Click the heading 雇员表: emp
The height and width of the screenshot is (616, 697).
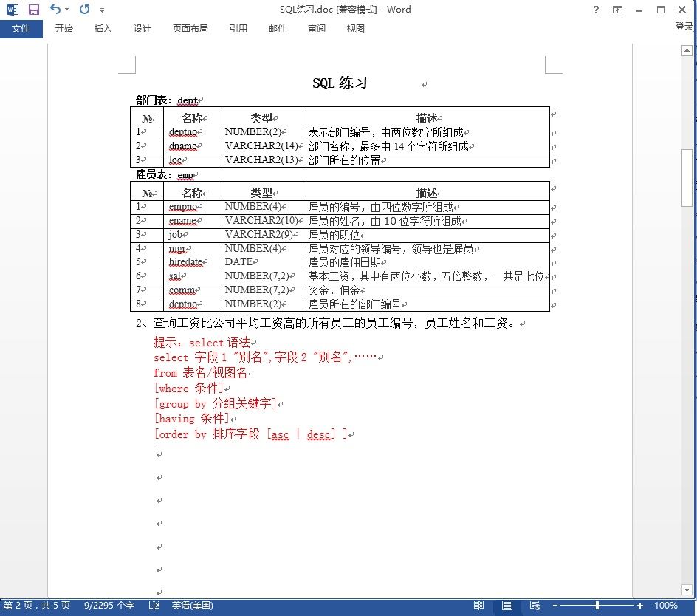[165, 175]
